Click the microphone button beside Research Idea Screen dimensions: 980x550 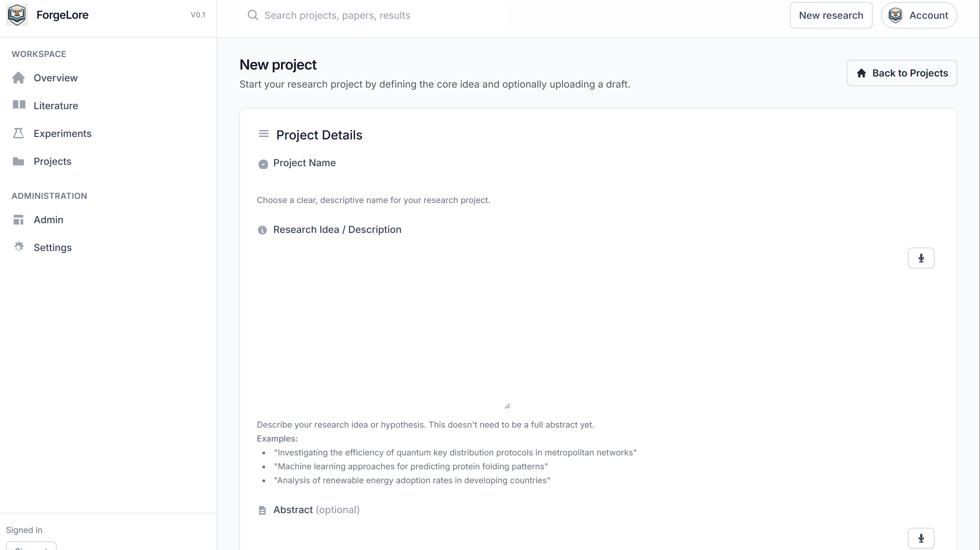pos(921,258)
